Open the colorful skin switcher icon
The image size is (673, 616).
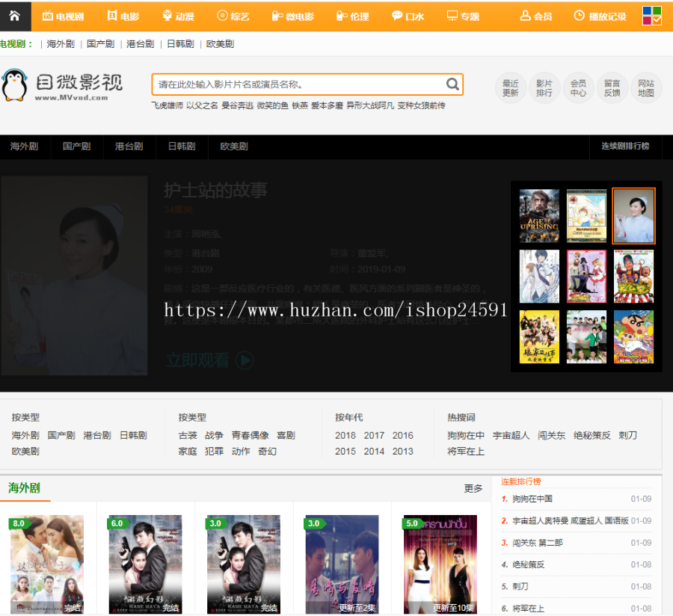coord(652,16)
